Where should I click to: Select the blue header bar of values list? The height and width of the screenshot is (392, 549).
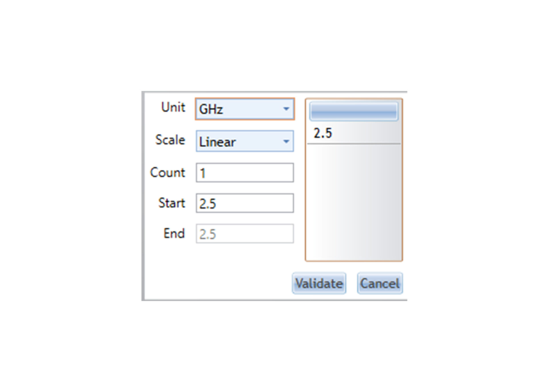[354, 111]
